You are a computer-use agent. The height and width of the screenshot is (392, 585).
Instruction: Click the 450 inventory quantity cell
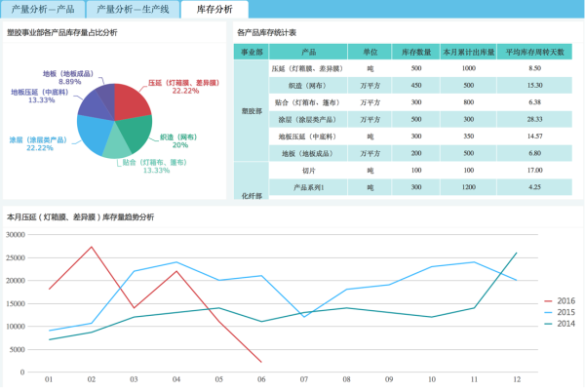[416, 86]
